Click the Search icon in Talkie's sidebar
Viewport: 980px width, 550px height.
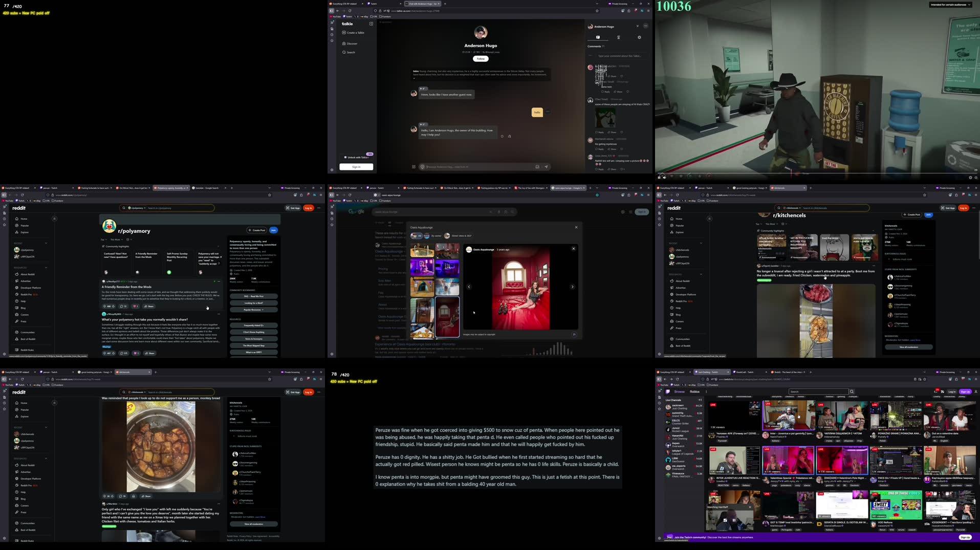pos(350,52)
